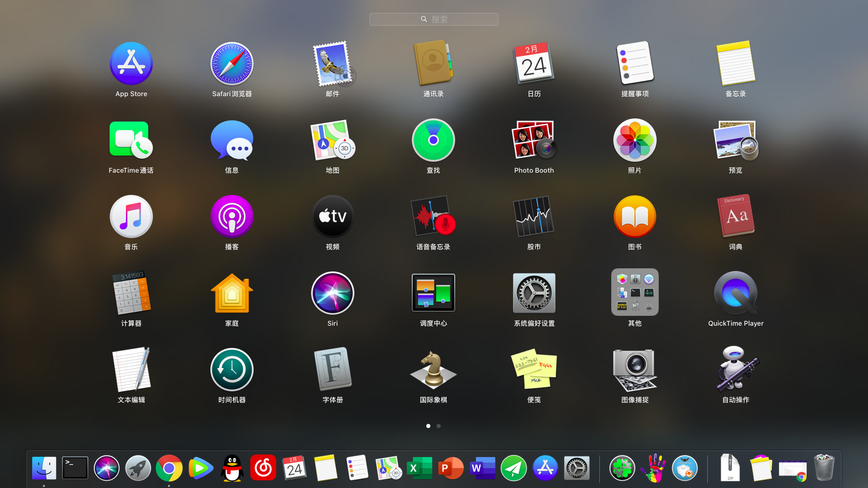
Task: Start a FaceTime 通话
Action: (131, 140)
